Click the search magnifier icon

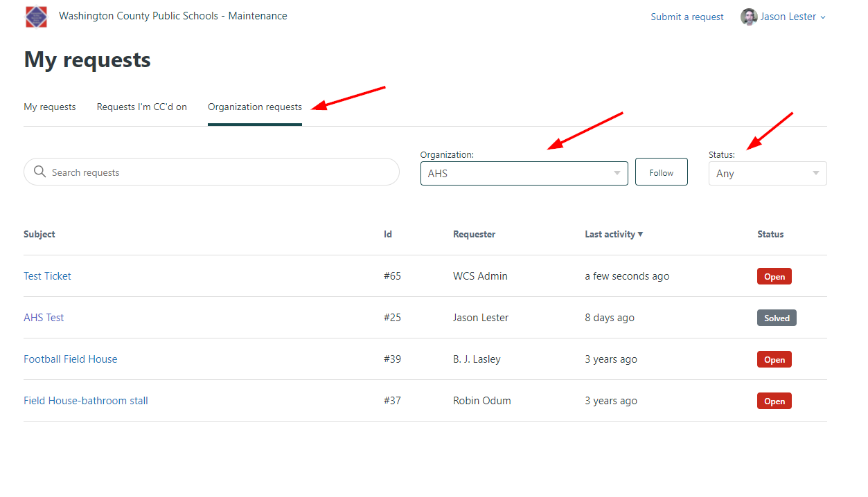pyautogui.click(x=39, y=172)
